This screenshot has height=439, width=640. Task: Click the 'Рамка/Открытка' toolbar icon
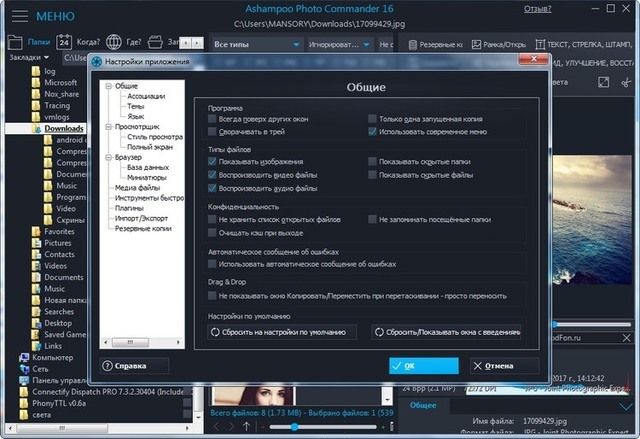coord(475,44)
